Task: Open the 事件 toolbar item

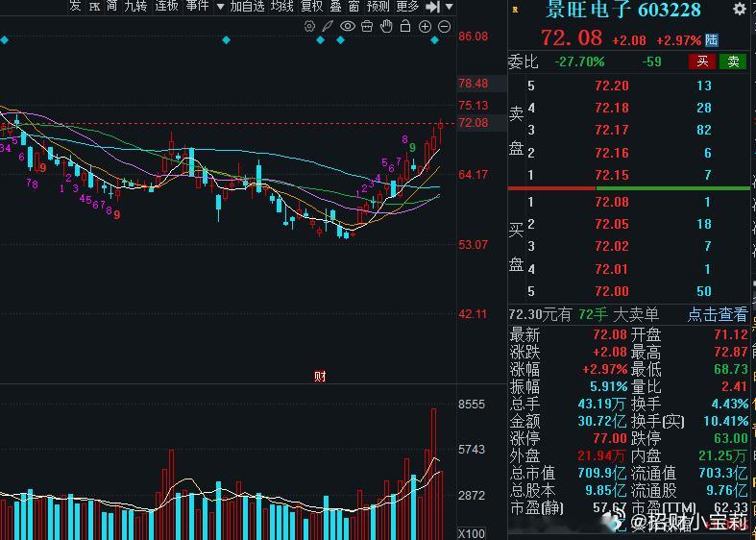Action: tap(198, 7)
